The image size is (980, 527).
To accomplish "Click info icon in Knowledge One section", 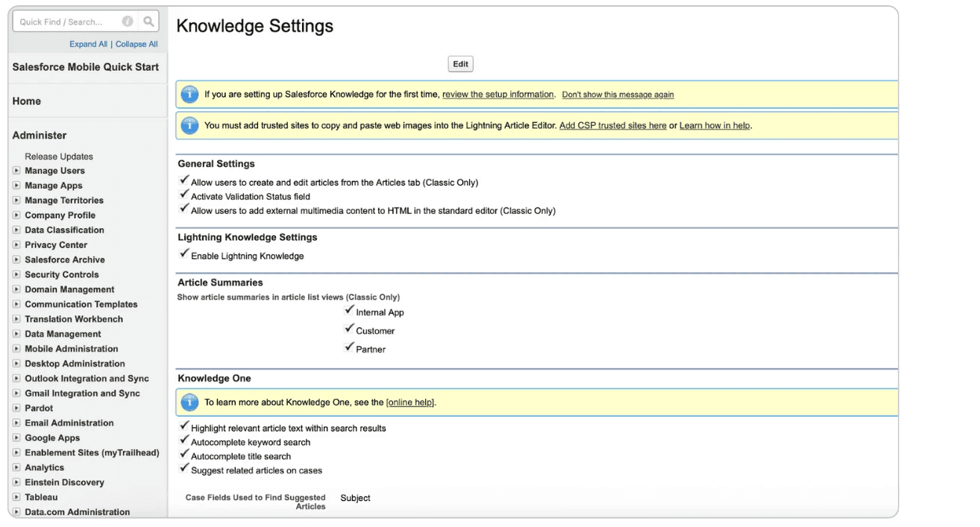I will pos(189,403).
